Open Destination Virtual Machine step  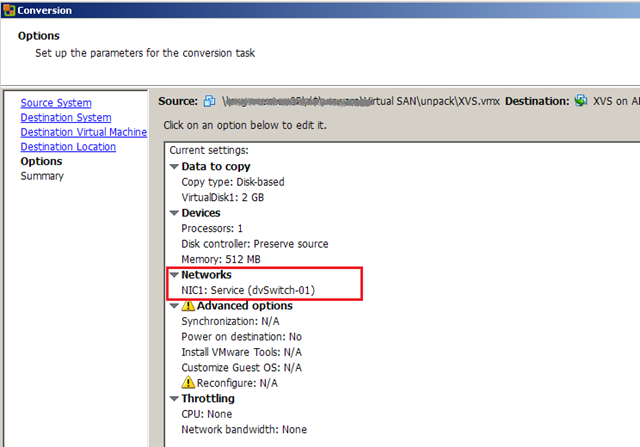(84, 132)
